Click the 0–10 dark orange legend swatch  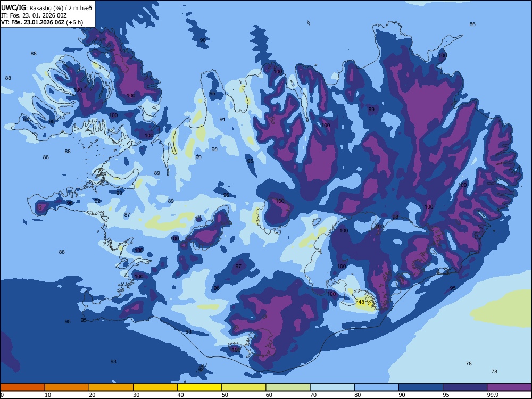coord(22,387)
